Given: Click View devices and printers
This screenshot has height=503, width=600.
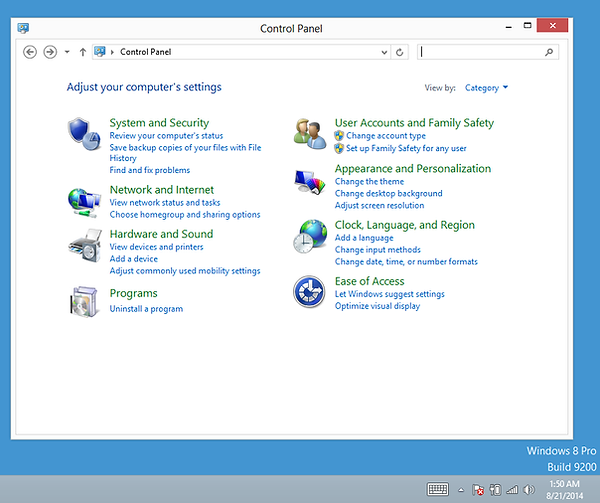Looking at the screenshot, I should point(156,247).
